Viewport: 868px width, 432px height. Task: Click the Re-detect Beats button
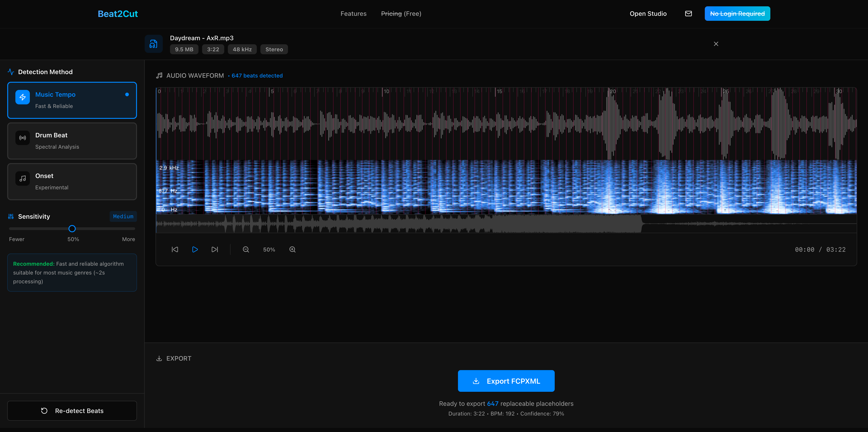pyautogui.click(x=72, y=411)
